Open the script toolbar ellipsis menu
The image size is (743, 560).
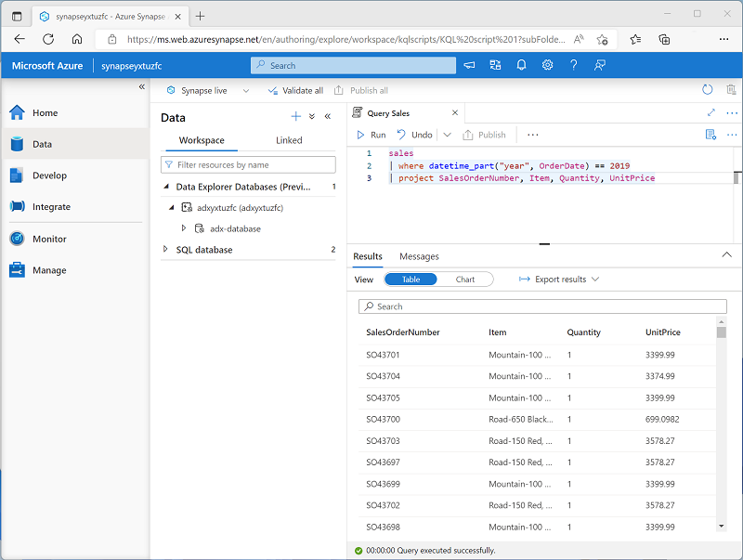[x=532, y=135]
